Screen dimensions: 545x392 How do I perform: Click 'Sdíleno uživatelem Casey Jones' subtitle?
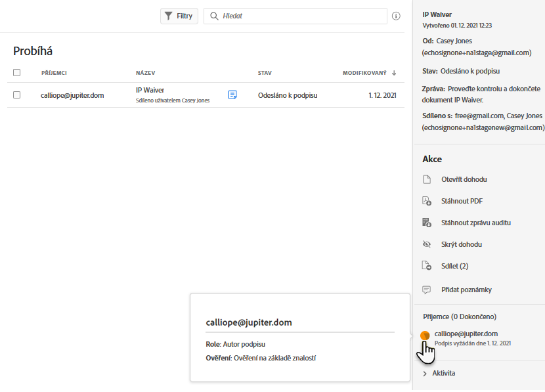(173, 100)
